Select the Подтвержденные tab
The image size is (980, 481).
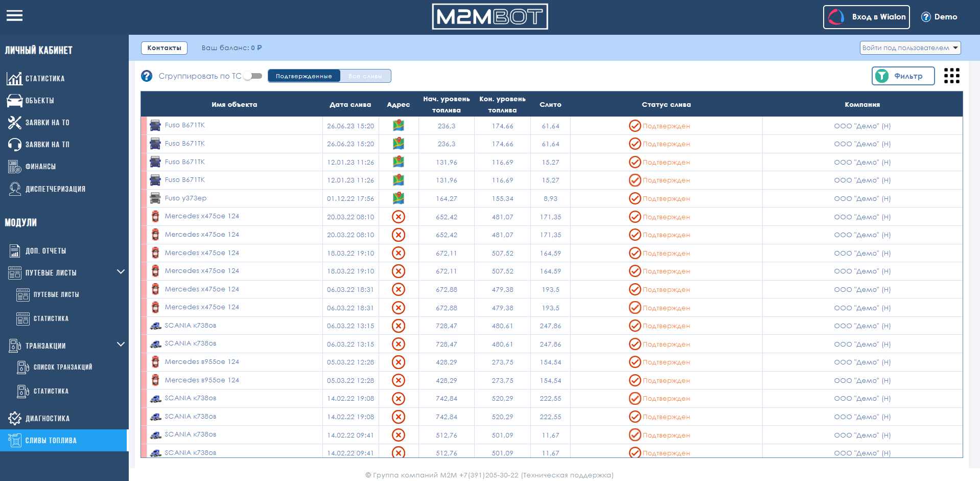(304, 76)
